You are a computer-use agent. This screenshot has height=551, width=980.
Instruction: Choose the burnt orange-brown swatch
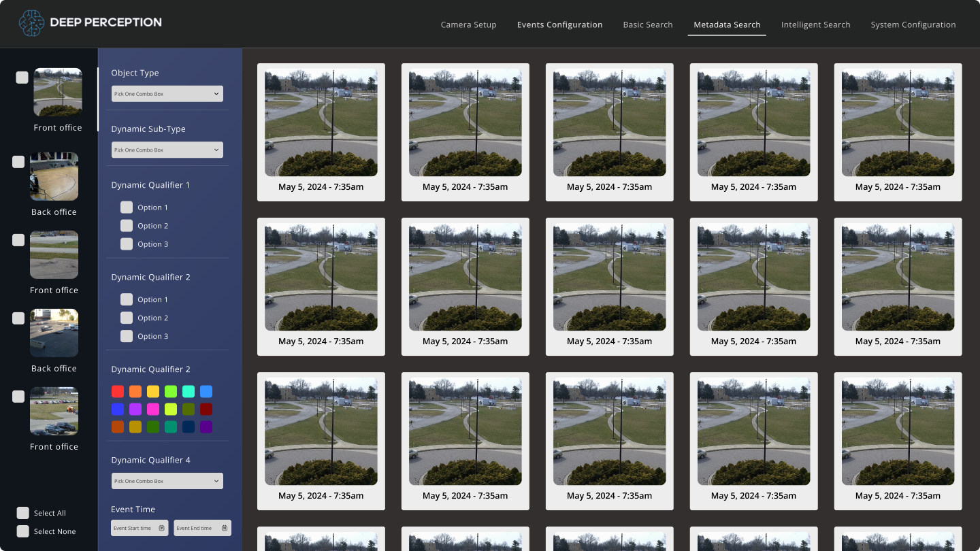tap(118, 427)
